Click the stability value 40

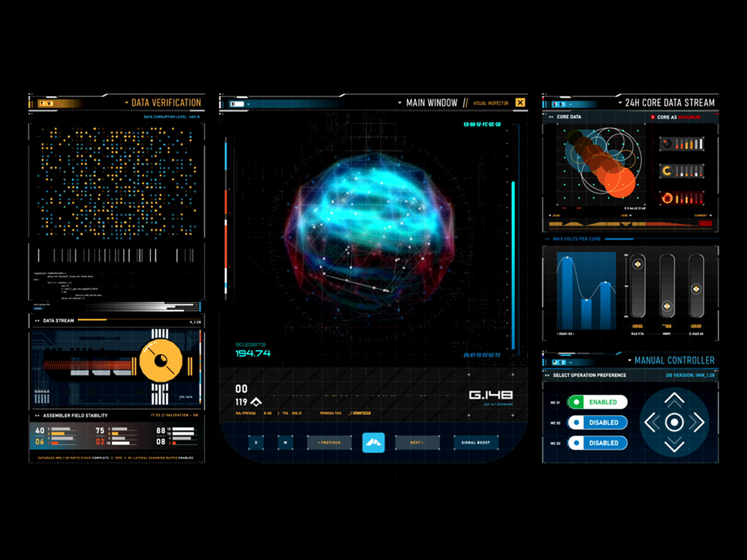click(x=40, y=431)
